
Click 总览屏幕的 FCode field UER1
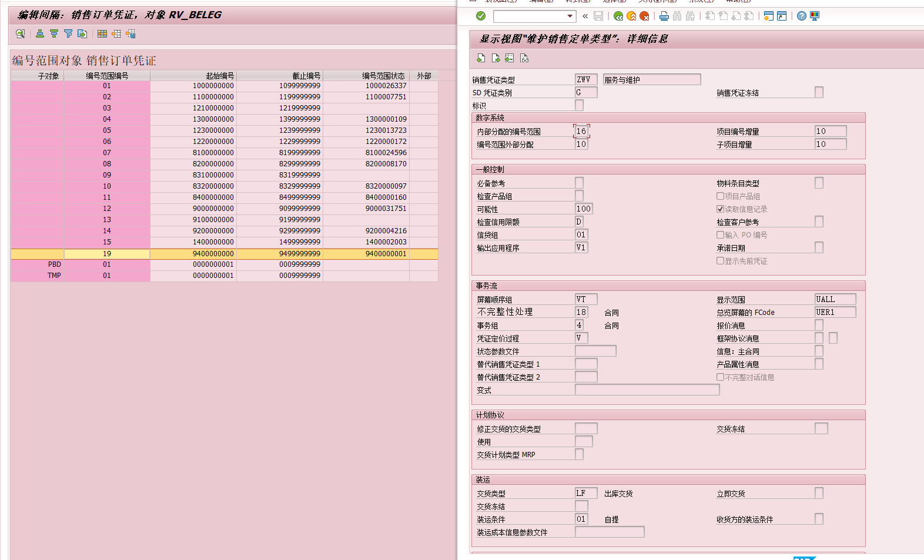[835, 312]
